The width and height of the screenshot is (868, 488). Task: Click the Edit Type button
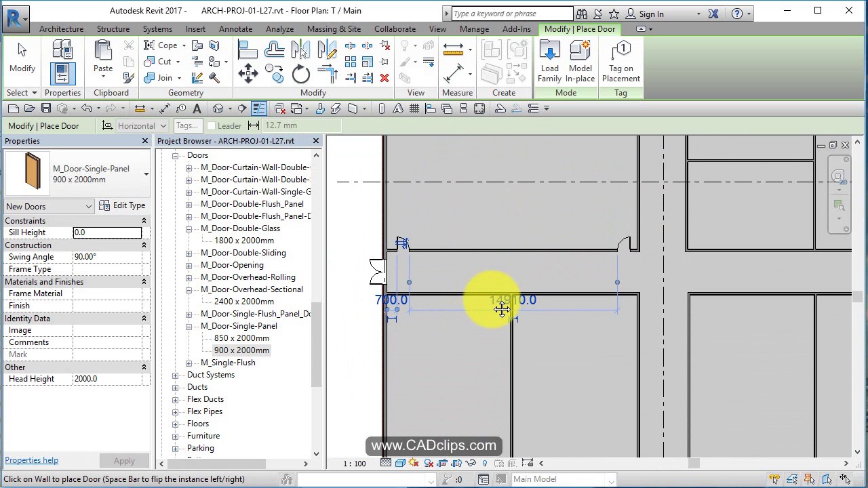point(129,205)
